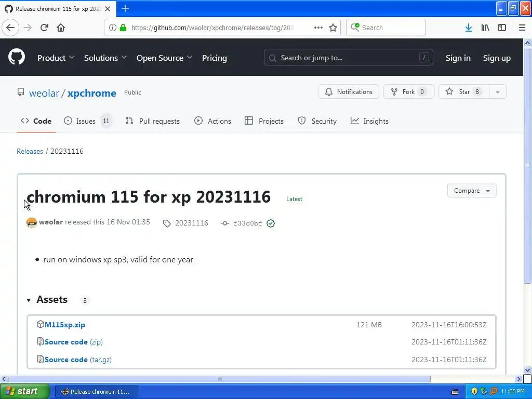Image resolution: width=532 pixels, height=399 pixels.
Task: Download Source code (zip)
Action: [74, 342]
